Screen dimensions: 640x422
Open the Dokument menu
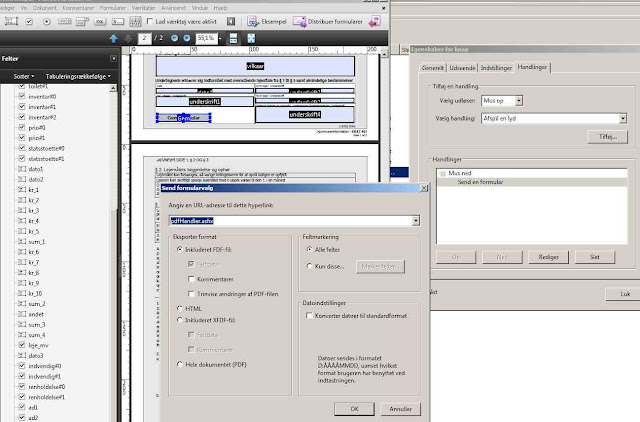(x=45, y=8)
